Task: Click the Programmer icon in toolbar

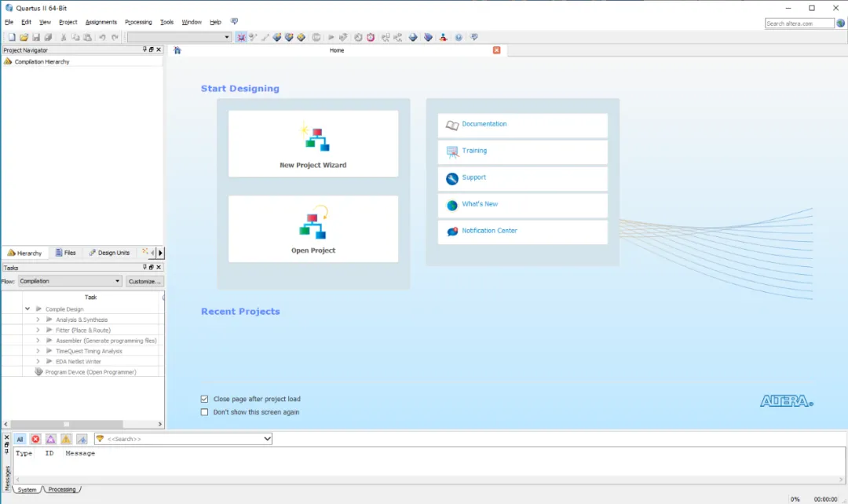Action: click(x=429, y=38)
